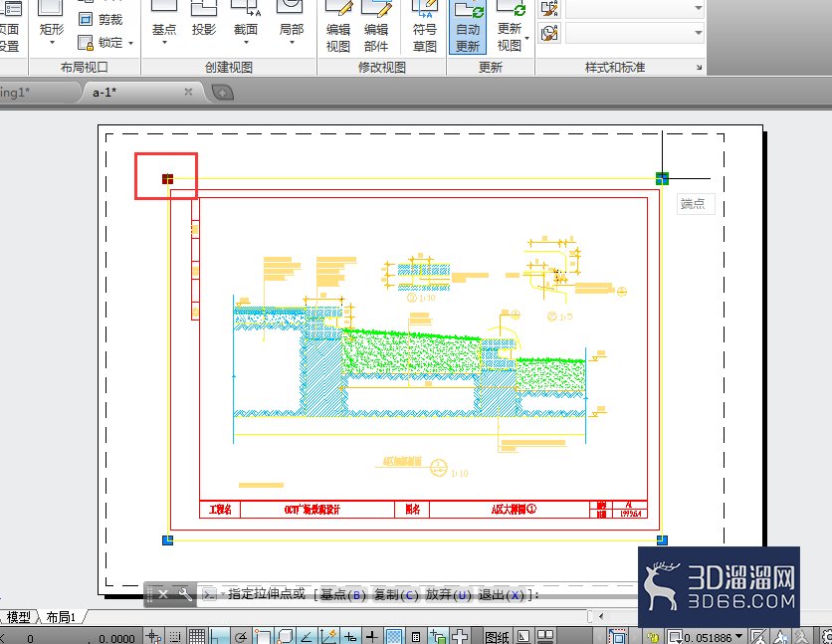Screen dimensions: 832x644
Task: Open the section view style combo box
Action: tap(635, 9)
